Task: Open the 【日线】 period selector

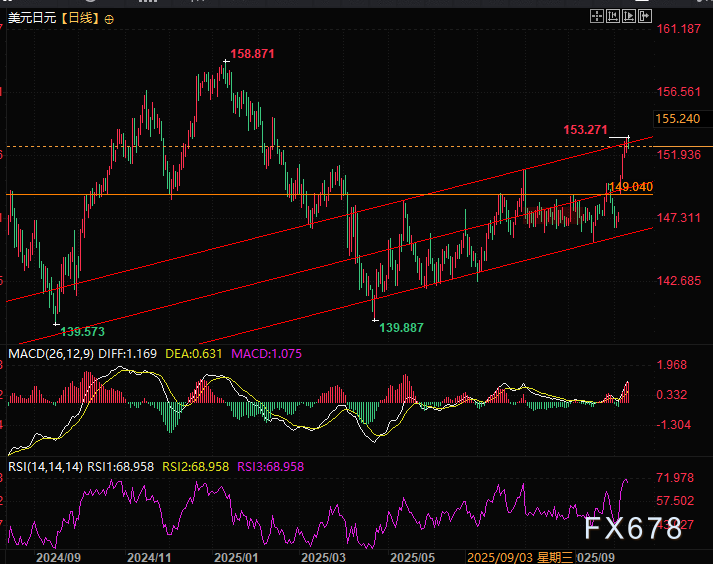Action: coord(79,19)
